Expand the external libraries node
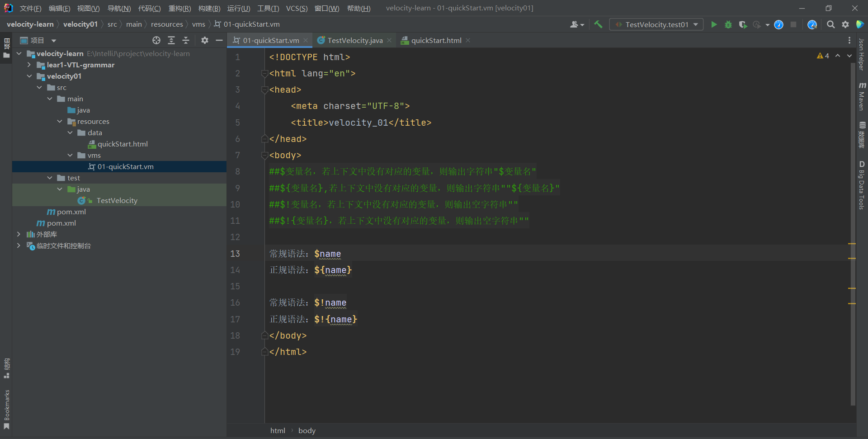The height and width of the screenshot is (439, 868). [19, 234]
